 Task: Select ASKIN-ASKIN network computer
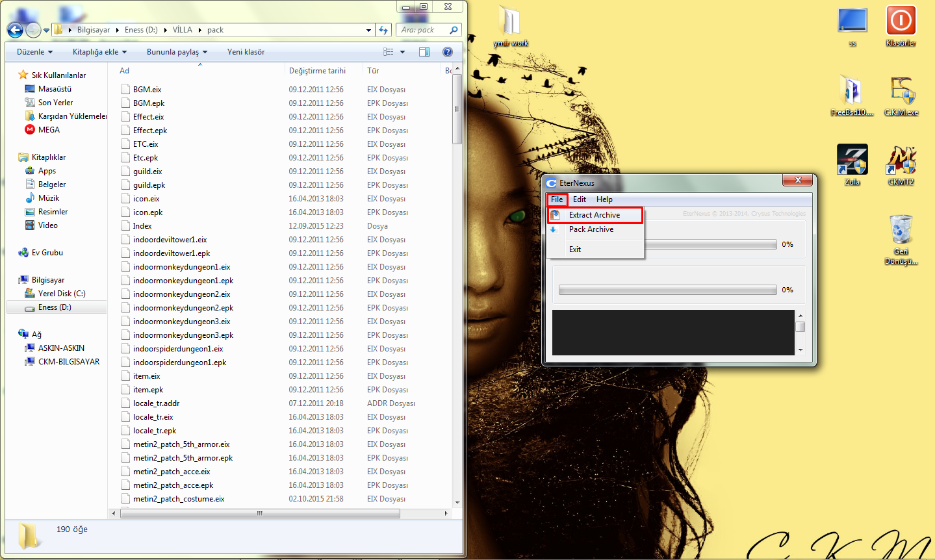55,348
